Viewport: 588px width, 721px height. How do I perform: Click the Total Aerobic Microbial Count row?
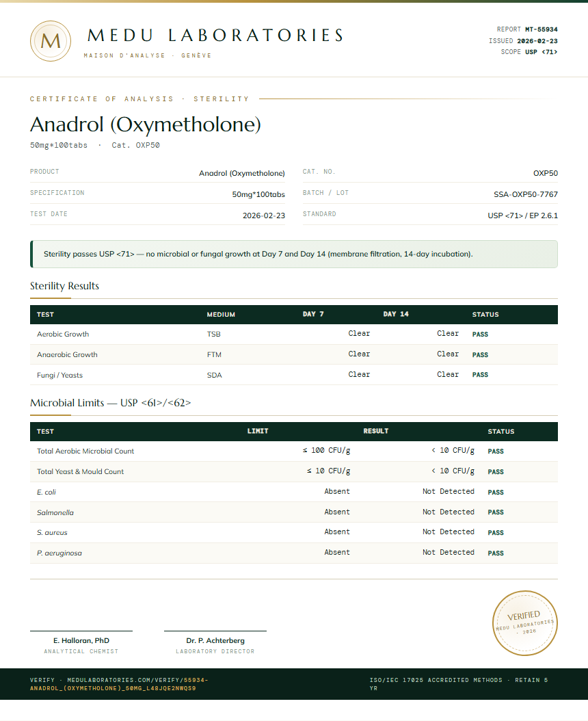pyautogui.click(x=294, y=451)
